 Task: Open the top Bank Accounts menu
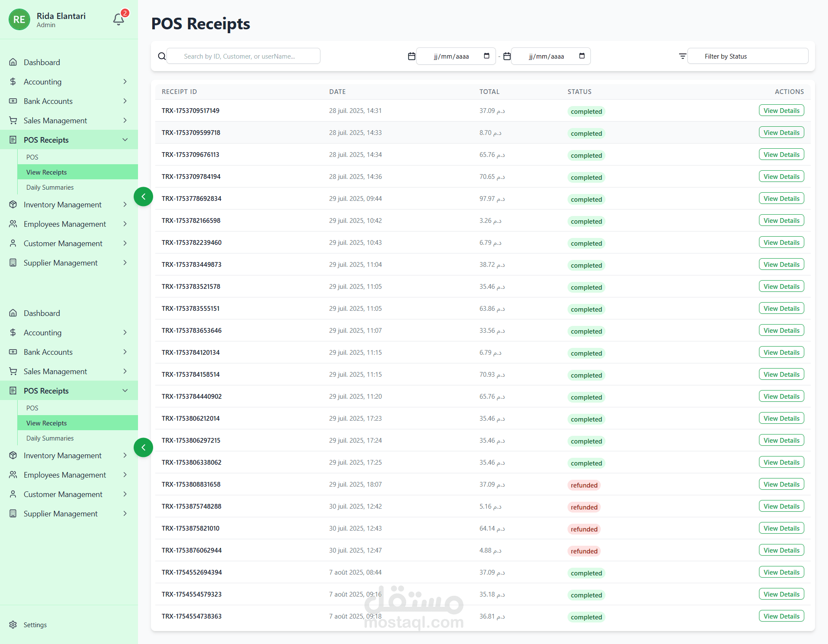point(48,101)
